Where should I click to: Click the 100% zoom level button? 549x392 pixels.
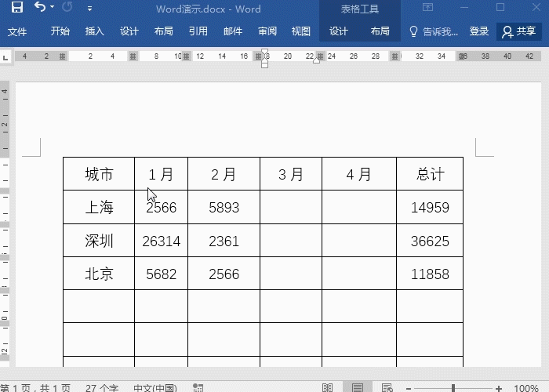[526, 388]
